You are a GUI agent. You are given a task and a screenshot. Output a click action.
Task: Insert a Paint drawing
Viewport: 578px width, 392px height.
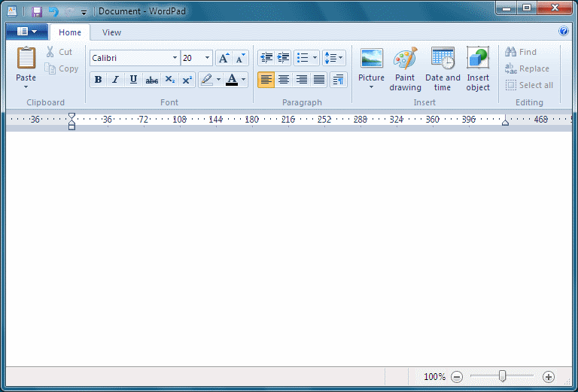[x=405, y=69]
